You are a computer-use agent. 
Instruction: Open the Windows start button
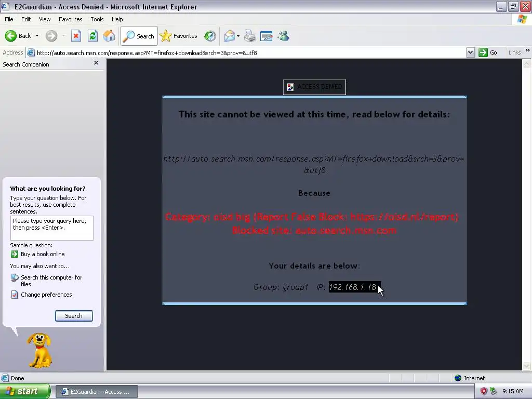click(x=25, y=392)
